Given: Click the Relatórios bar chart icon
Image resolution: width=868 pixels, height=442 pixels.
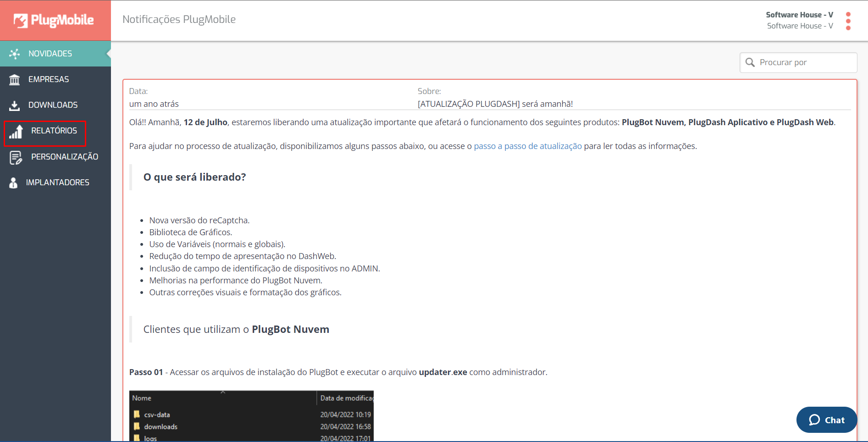Looking at the screenshot, I should [x=16, y=132].
